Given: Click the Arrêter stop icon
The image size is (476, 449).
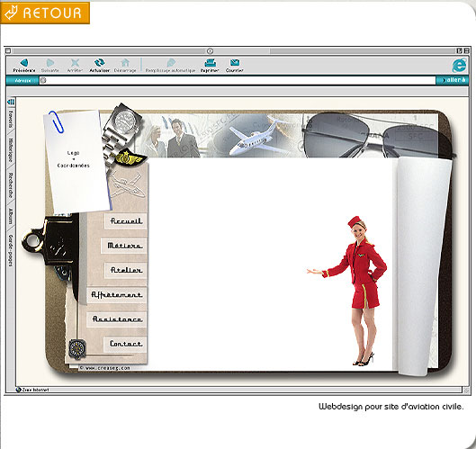Looking at the screenshot, I should click(75, 63).
